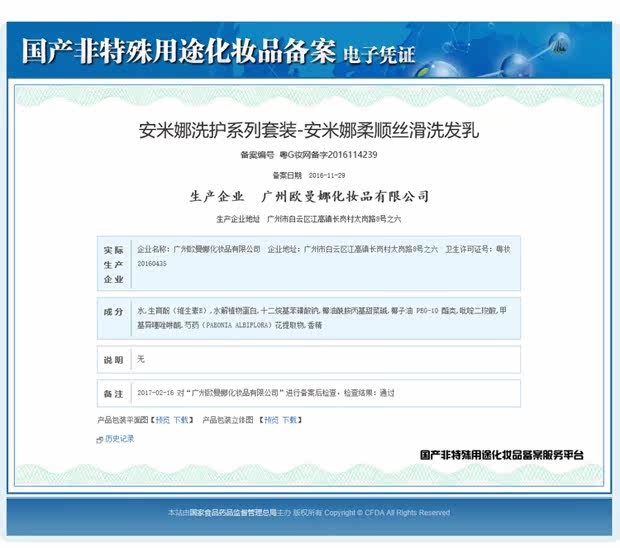620x548 pixels.
Task: Click the icon beside 历史记录
Action: tap(100, 440)
